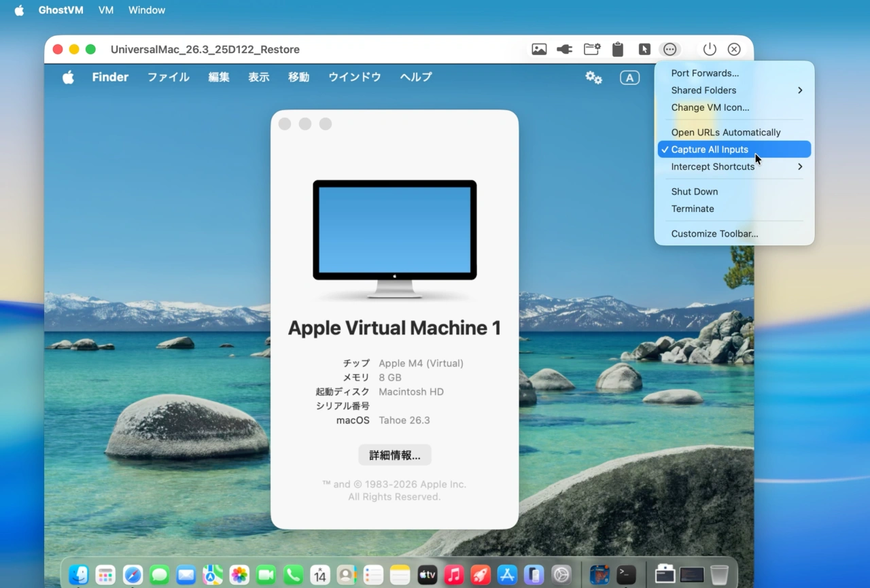Click the 詳細情報 button

(394, 455)
